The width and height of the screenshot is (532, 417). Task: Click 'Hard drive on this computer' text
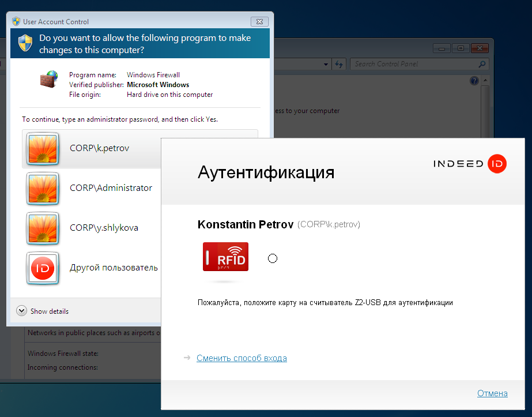click(x=169, y=95)
